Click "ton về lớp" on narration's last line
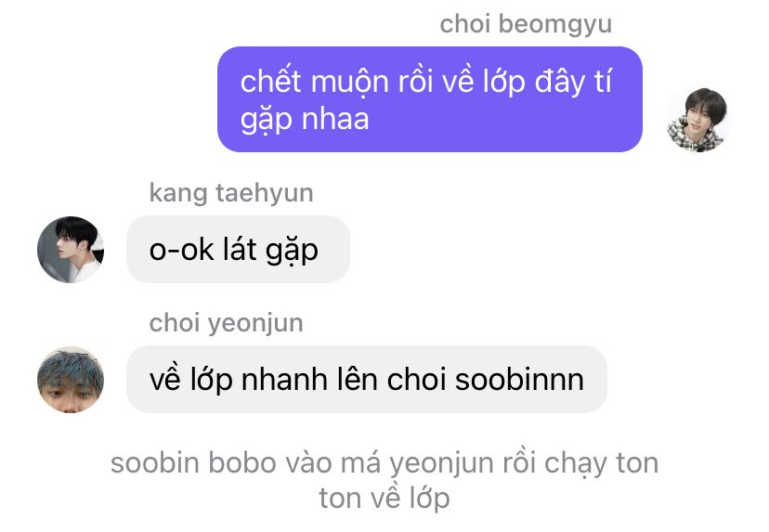Viewport: 769px width, 532px height. pos(384,499)
